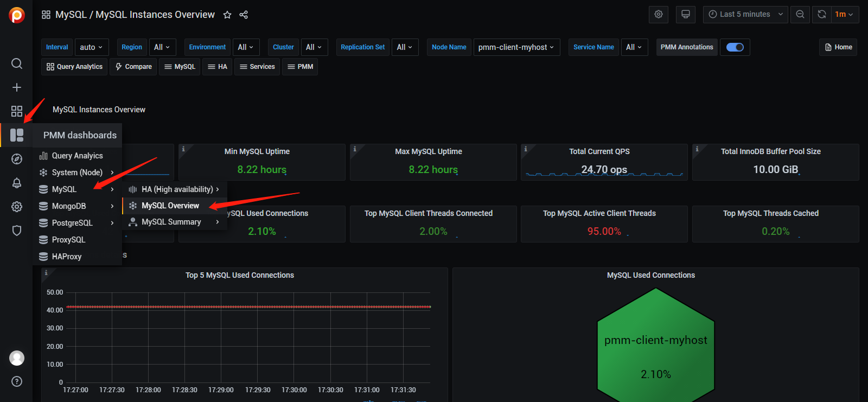Viewport: 868px width, 402px height.
Task: Star this dashboard as favorite
Action: tap(227, 15)
